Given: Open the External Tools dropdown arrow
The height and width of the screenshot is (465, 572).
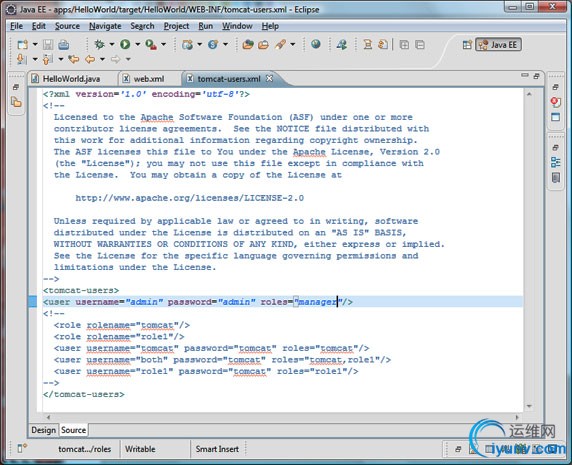Looking at the screenshot, I should point(163,44).
